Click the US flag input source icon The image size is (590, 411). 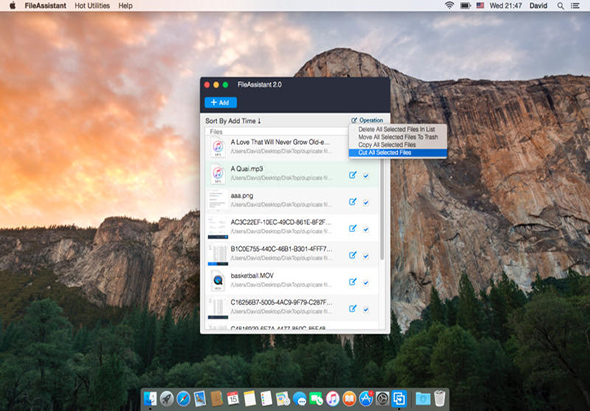[480, 6]
